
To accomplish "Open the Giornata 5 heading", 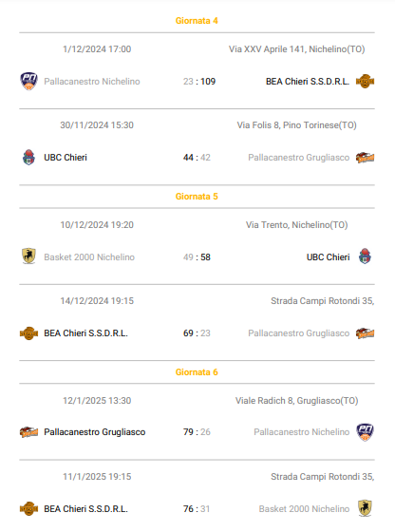I will [x=197, y=197].
